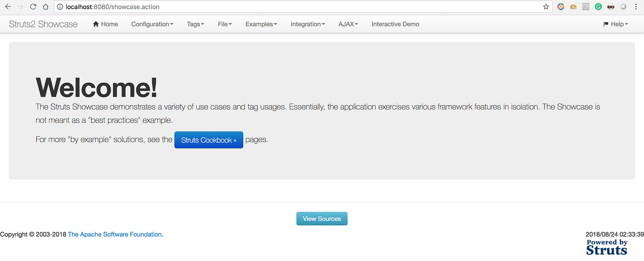Expand the Tags dropdown menu
The height and width of the screenshot is (261, 644).
[195, 24]
